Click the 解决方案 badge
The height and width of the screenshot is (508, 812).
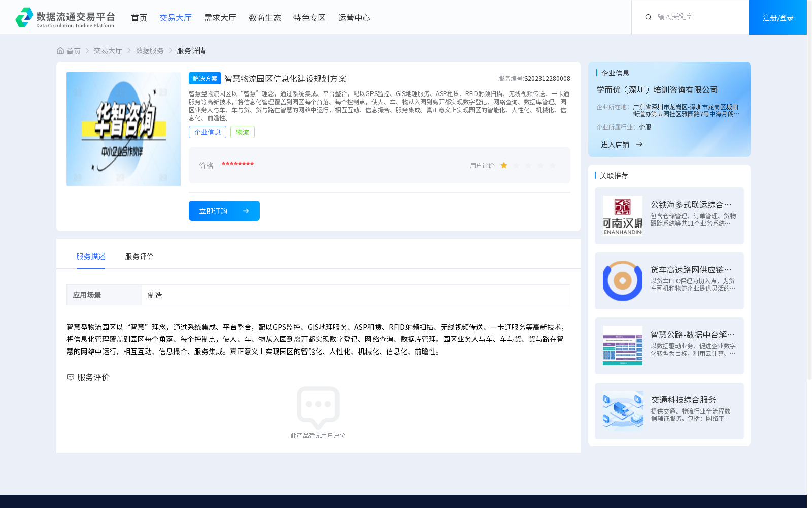[x=205, y=78]
